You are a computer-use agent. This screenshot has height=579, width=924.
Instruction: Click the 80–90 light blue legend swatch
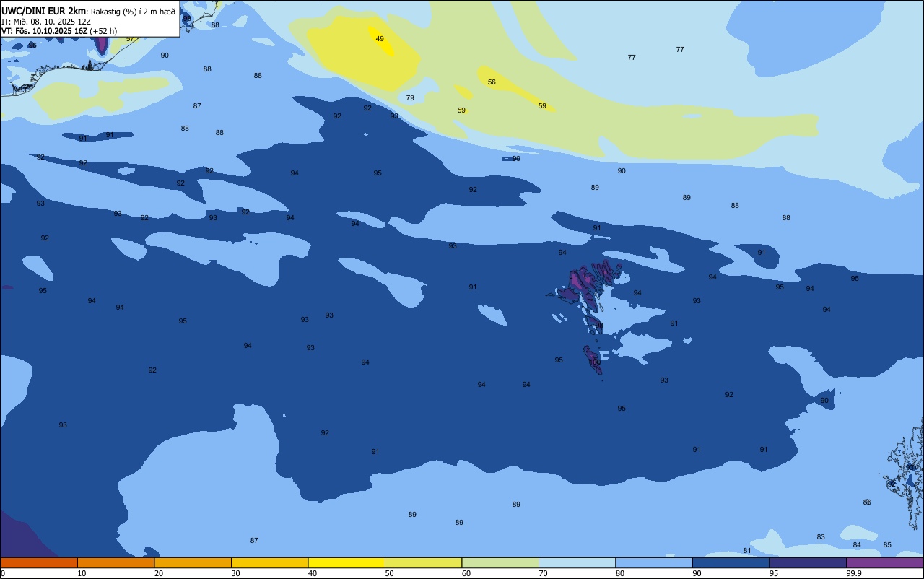pyautogui.click(x=654, y=562)
